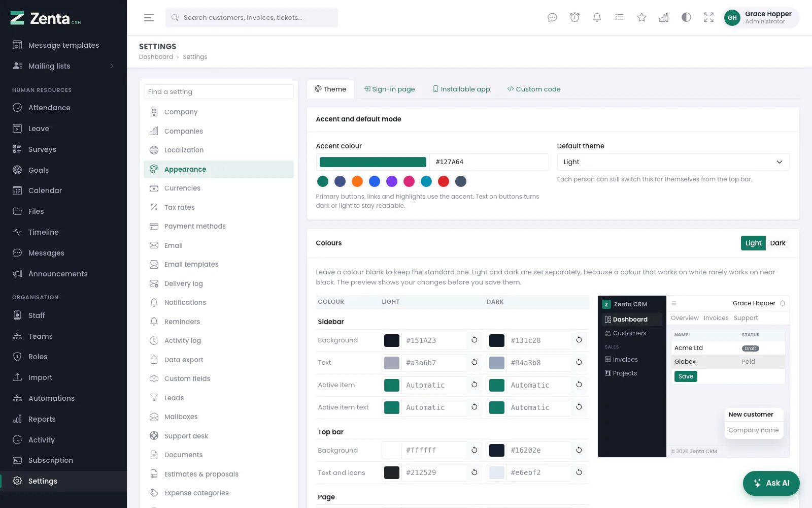Open Support desk settings
This screenshot has width=812, height=508.
click(219, 436)
